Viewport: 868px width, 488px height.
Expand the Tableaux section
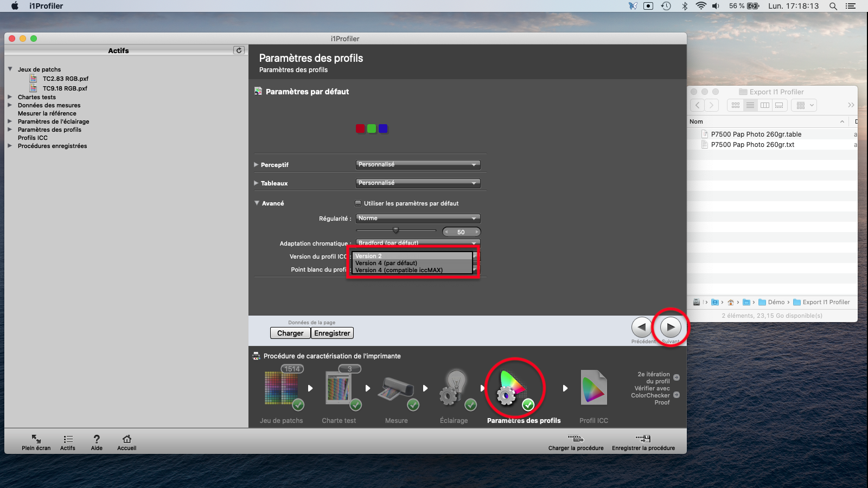click(x=256, y=183)
